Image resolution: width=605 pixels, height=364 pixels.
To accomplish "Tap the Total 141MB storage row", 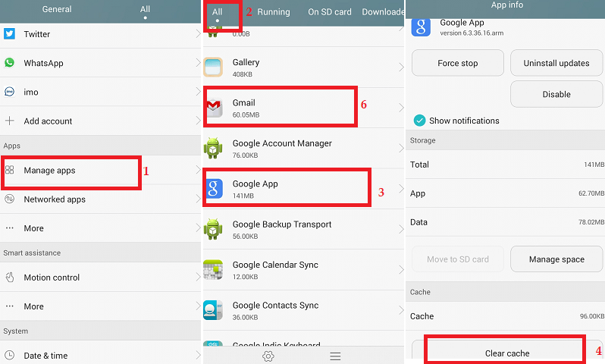I will click(x=505, y=165).
